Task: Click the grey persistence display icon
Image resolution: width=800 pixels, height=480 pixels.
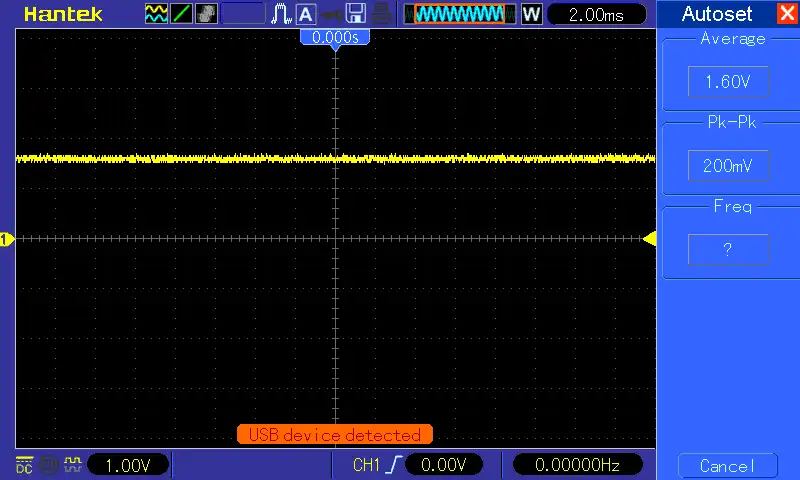Action: (x=206, y=14)
